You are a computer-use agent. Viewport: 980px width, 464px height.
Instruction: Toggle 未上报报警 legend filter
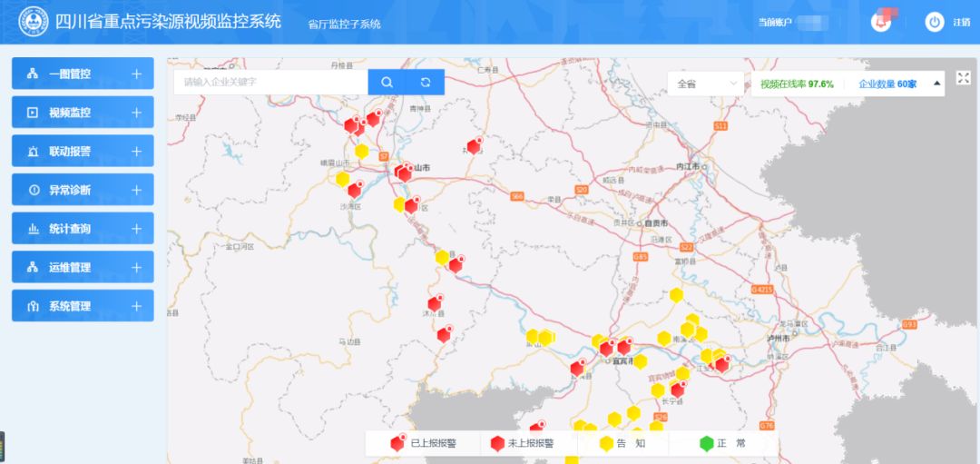point(522,443)
